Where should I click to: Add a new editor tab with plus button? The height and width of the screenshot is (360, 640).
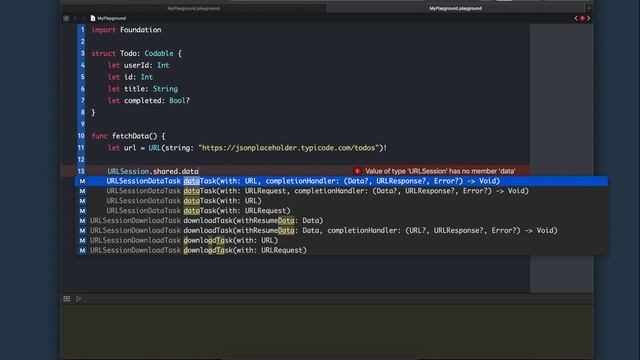589,8
